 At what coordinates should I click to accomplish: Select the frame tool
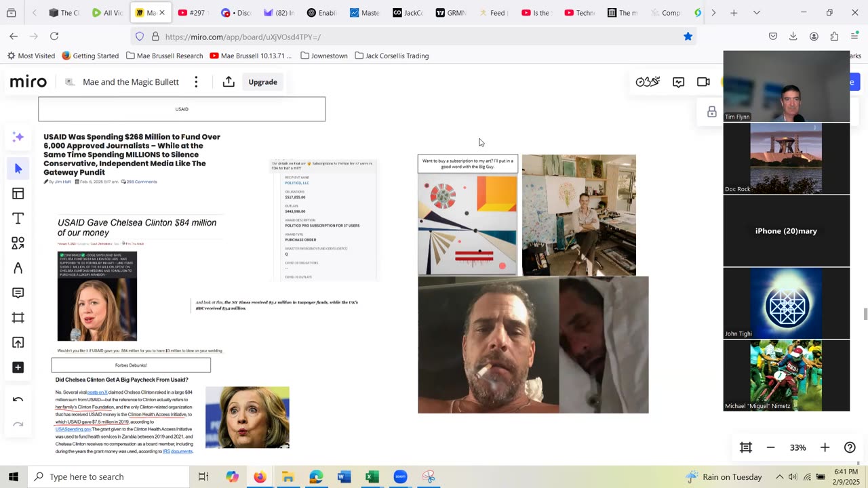click(x=18, y=318)
